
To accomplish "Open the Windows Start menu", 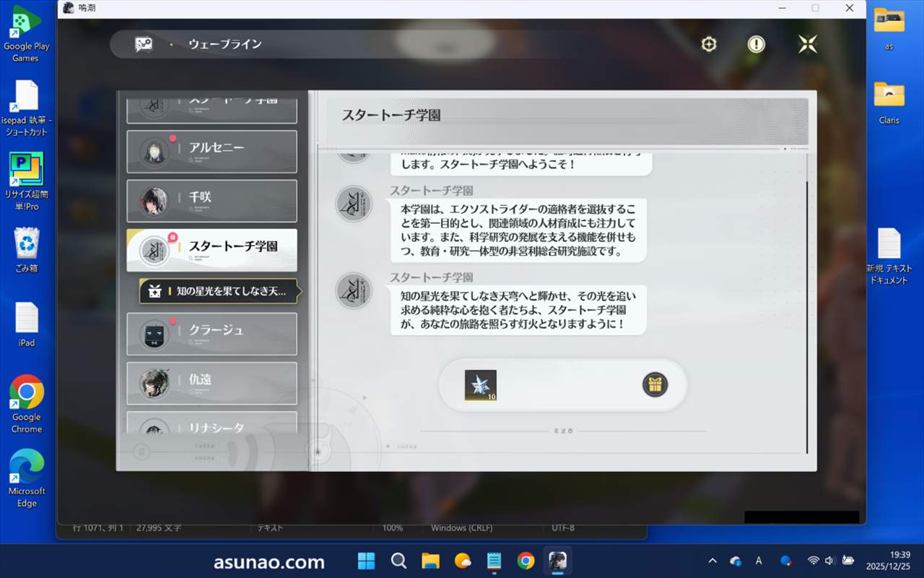I will coord(366,561).
